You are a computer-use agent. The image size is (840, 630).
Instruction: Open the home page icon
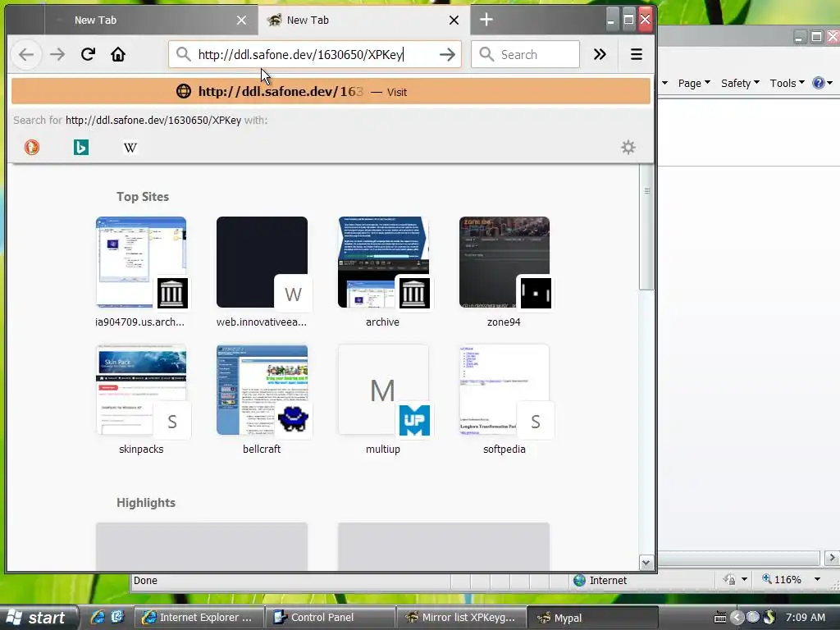[x=118, y=54]
